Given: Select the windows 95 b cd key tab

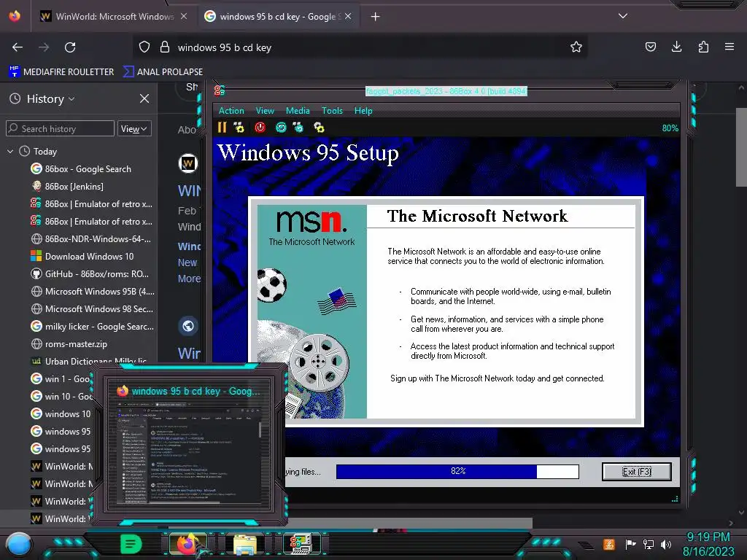Looking at the screenshot, I should pos(278,17).
